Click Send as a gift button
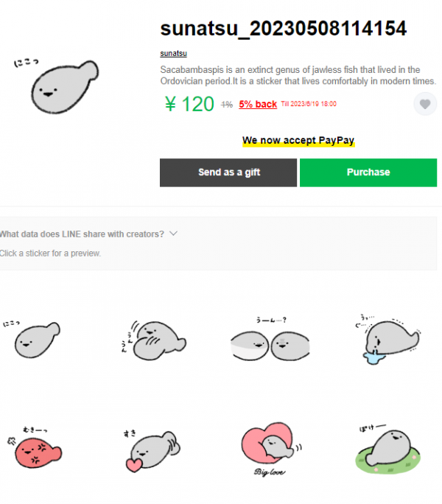This screenshot has height=504, width=442. 228,172
